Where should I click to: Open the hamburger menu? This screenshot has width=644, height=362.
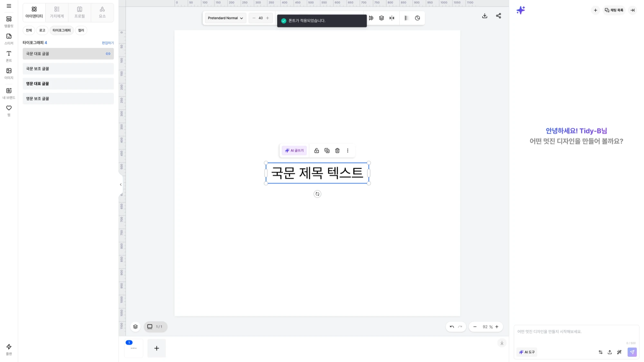[x=9, y=6]
